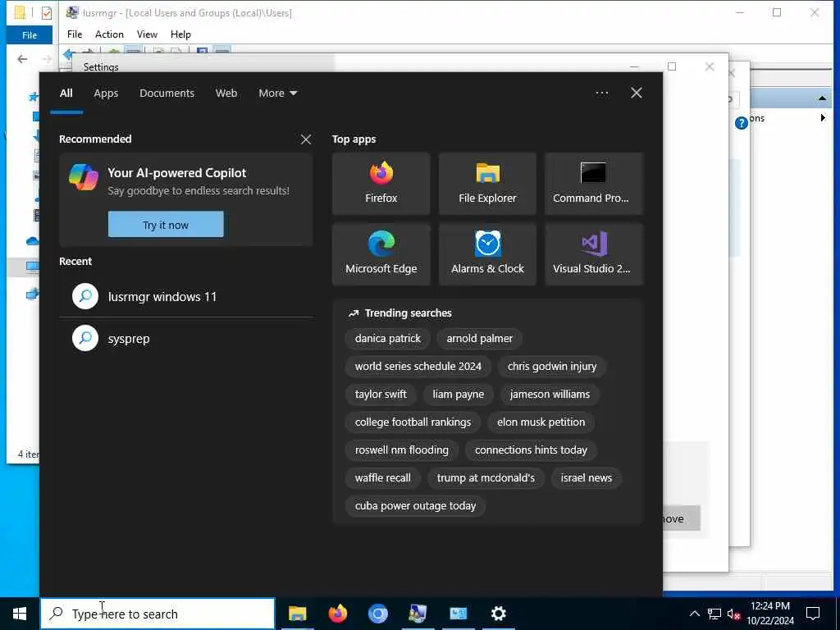
Task: Click the search magnifier icon in taskbar
Action: [x=57, y=614]
